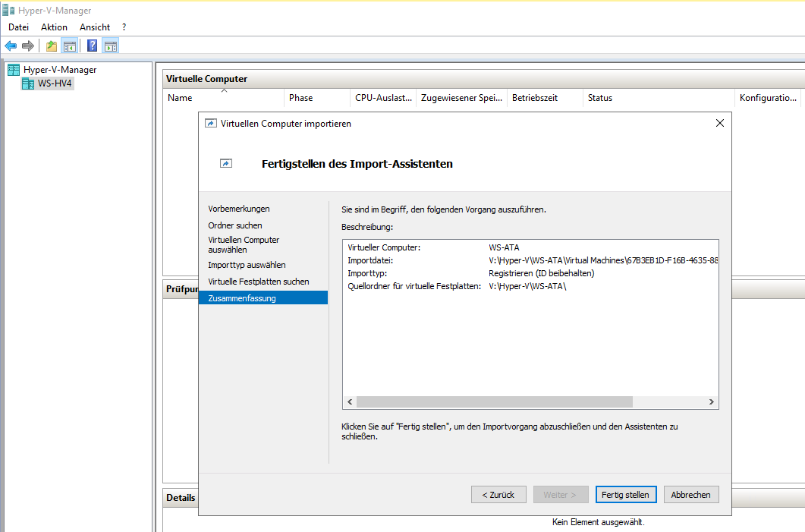The height and width of the screenshot is (532, 805).
Task: Sort by the CPU-Auslast... column header
Action: [x=383, y=98]
